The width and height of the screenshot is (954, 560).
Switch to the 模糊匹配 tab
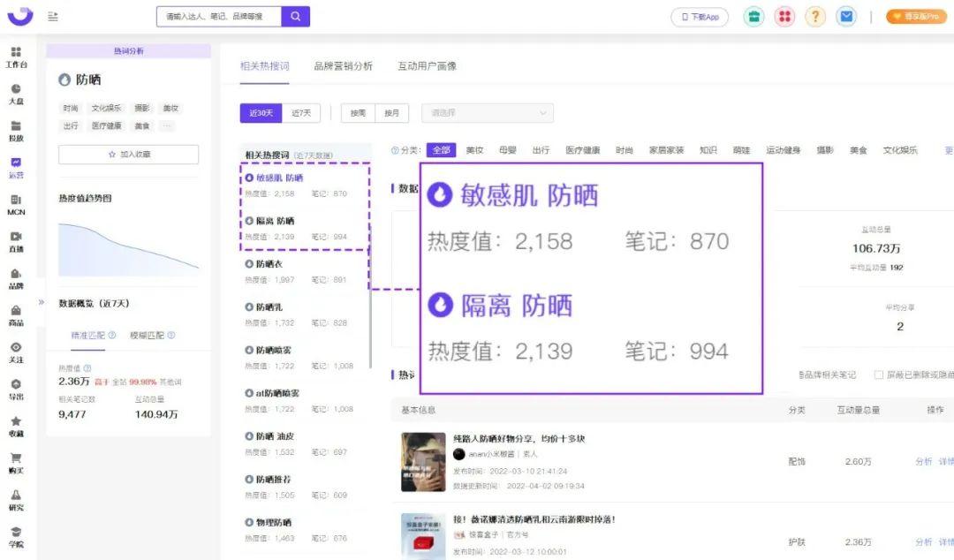click(x=152, y=336)
